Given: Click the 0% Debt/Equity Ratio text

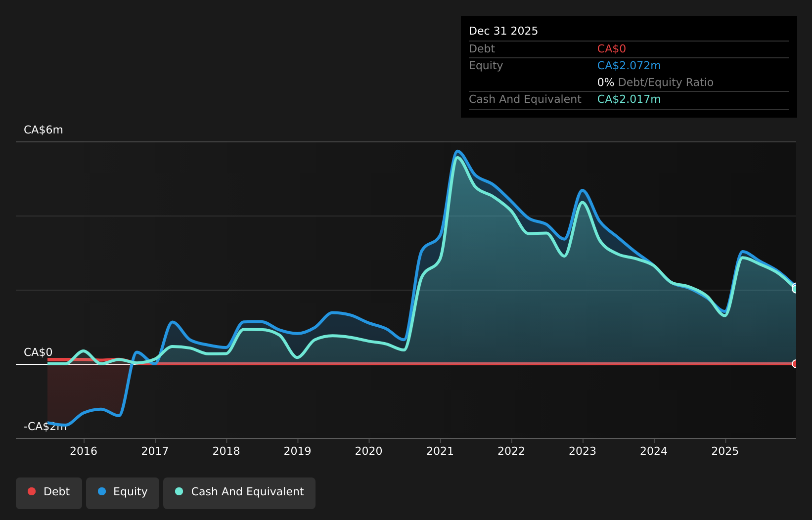Looking at the screenshot, I should pyautogui.click(x=655, y=83).
